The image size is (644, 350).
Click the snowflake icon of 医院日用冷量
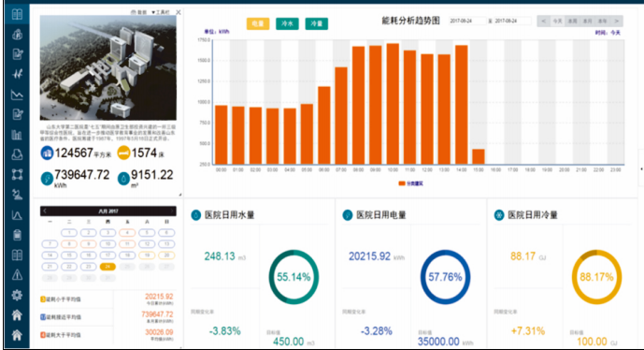(x=499, y=214)
